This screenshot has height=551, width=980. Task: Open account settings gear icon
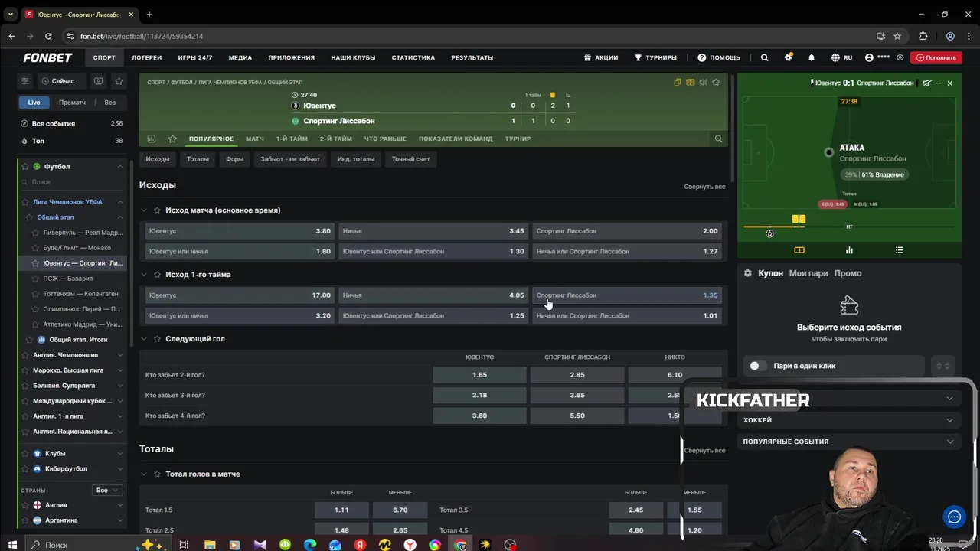[788, 57]
